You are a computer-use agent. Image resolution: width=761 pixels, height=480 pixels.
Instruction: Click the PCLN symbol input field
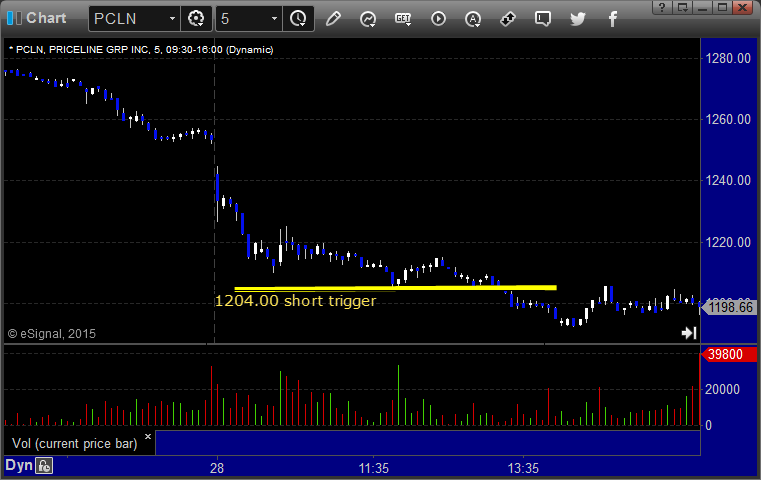(129, 19)
